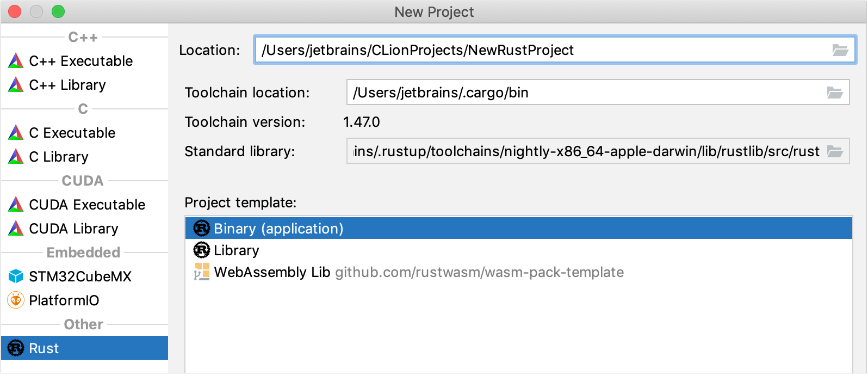The height and width of the screenshot is (375, 868).
Task: Click the WebAssembly Lib template icon
Action: 202,272
